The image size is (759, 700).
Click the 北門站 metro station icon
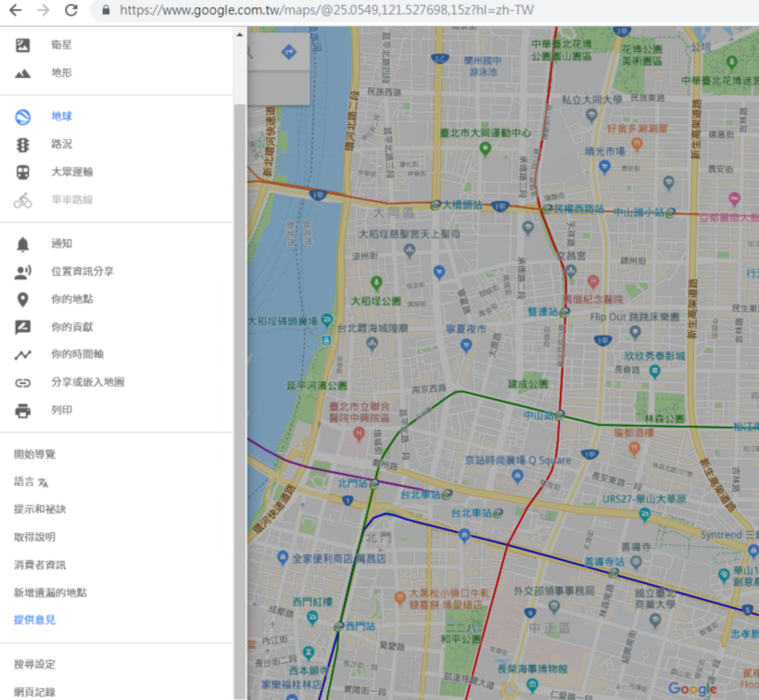[373, 483]
